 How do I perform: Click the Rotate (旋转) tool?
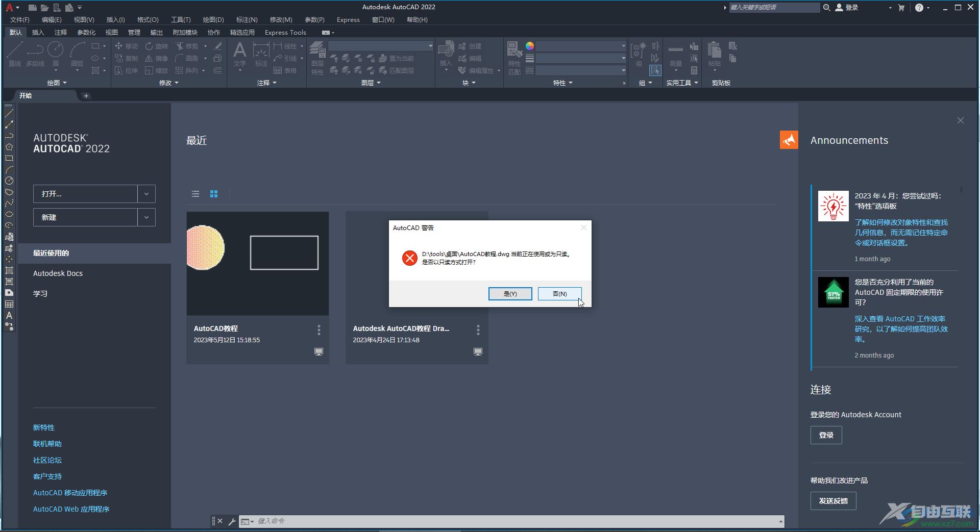point(156,46)
